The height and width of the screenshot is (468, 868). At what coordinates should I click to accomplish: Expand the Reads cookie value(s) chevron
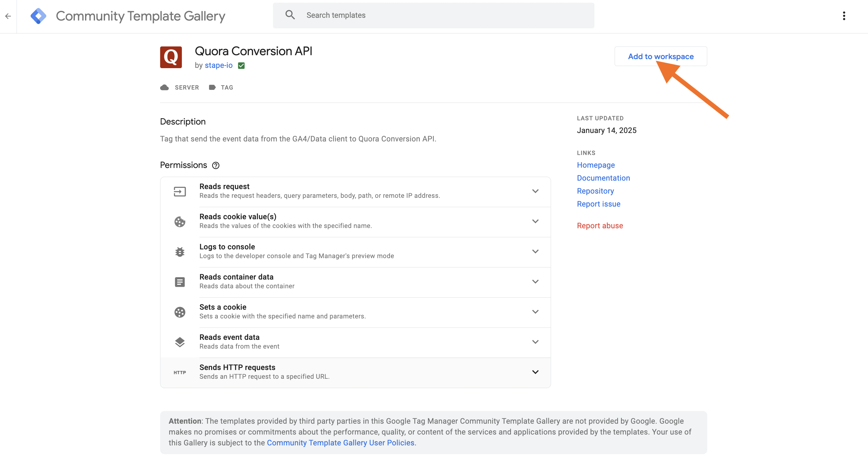pos(535,221)
